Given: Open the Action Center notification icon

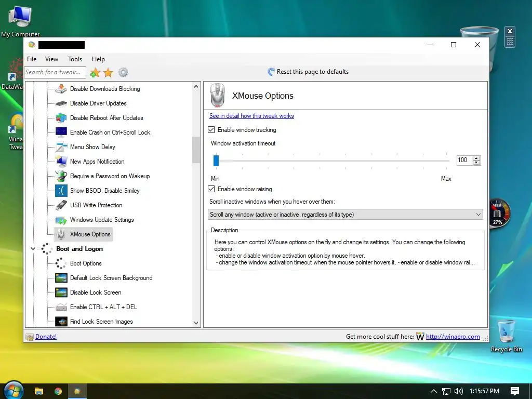Looking at the screenshot, I should [x=515, y=391].
